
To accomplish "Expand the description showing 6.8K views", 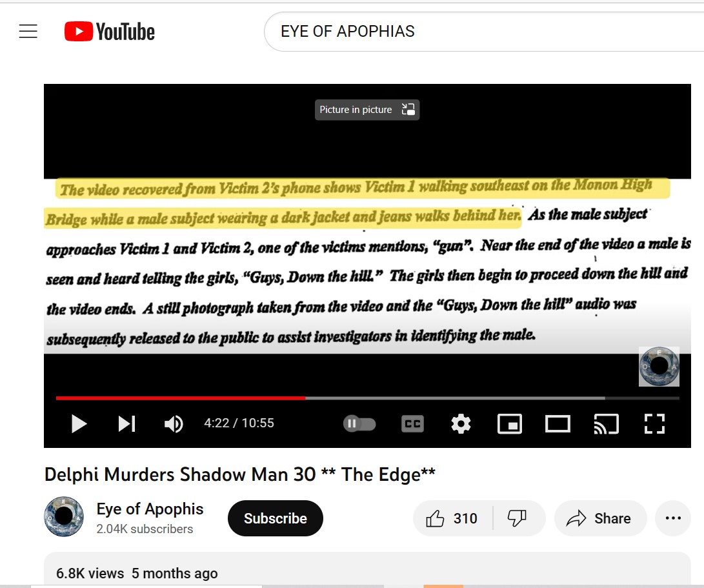I will [x=367, y=569].
